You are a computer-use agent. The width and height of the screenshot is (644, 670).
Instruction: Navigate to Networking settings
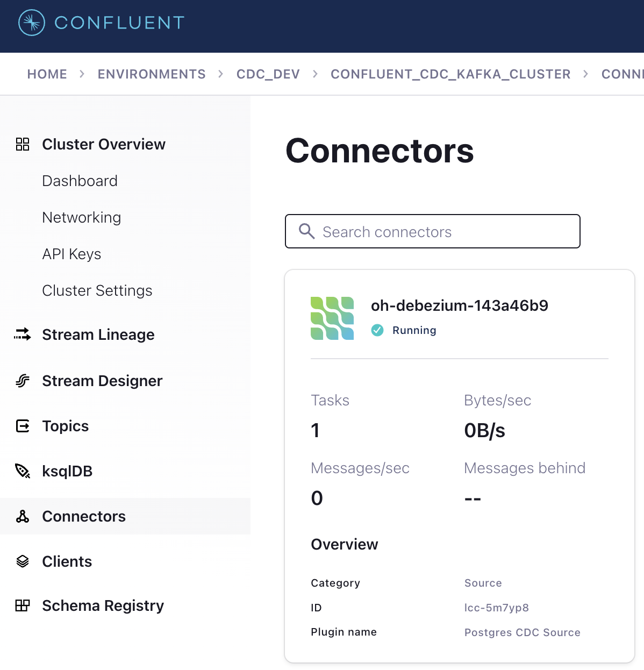pyautogui.click(x=81, y=217)
